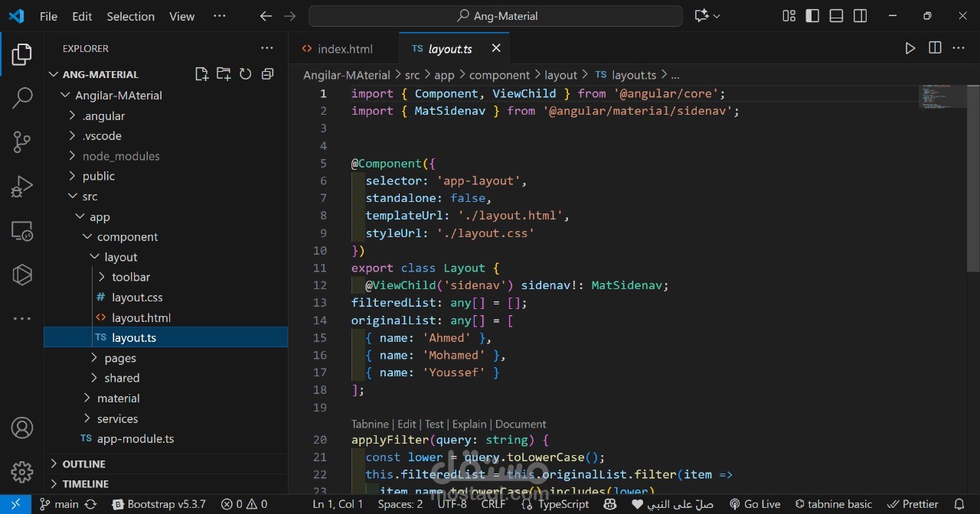Synchronize changes on main branch
This screenshot has width=980, height=514.
click(90, 504)
